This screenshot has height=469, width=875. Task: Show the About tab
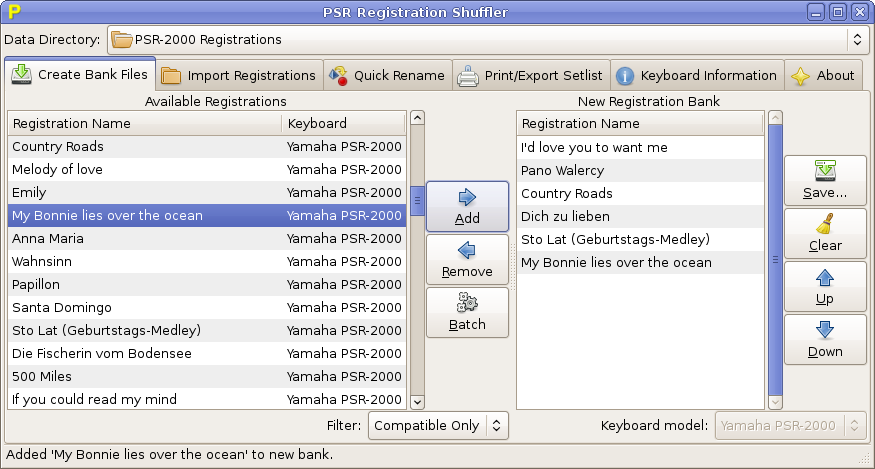tap(824, 75)
